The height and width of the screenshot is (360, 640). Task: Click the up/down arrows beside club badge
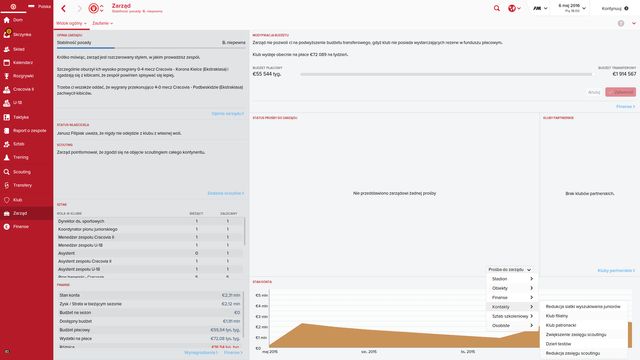[102, 8]
